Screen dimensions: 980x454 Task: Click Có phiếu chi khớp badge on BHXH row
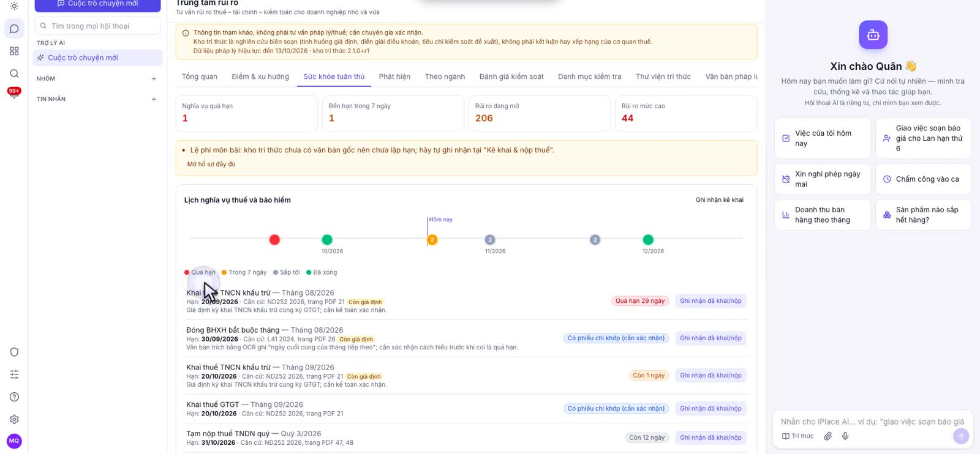coord(616,338)
